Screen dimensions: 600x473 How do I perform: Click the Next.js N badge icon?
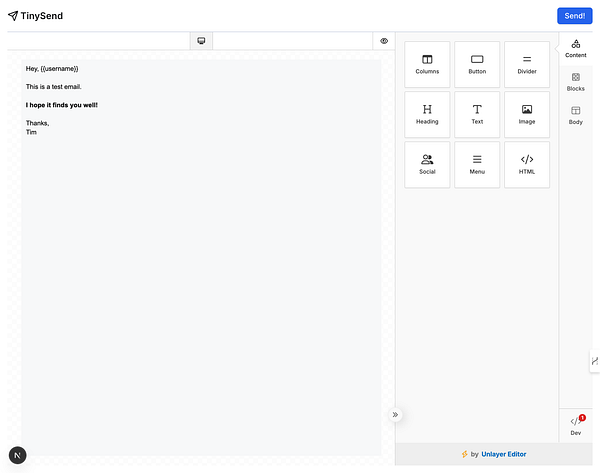tap(18, 455)
